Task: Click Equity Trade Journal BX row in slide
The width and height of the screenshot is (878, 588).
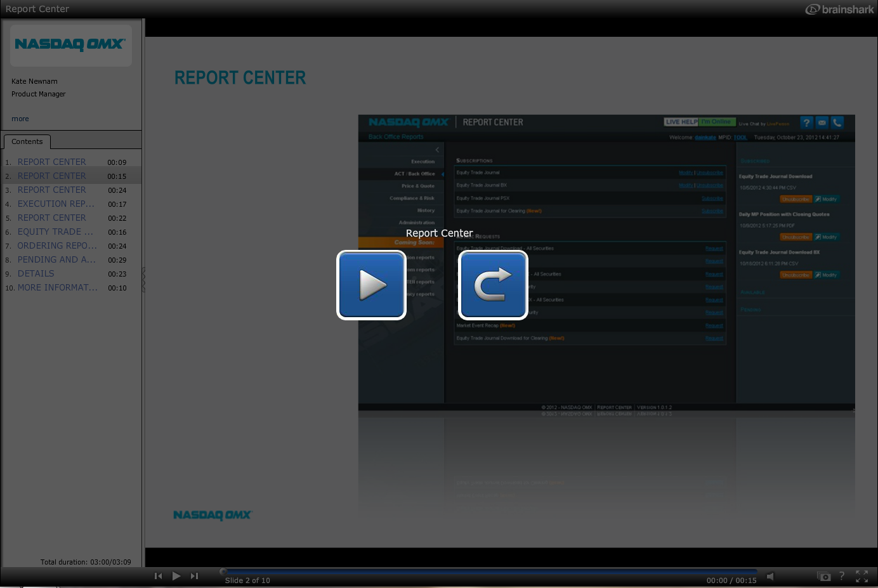Action: [590, 185]
